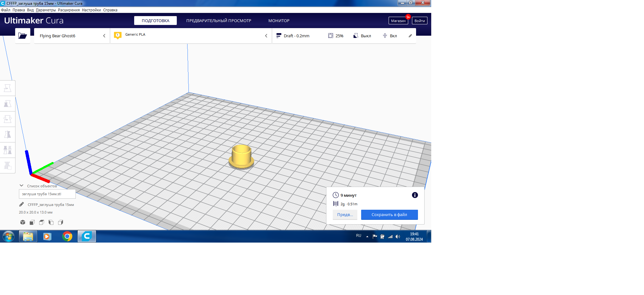Open Action Center flag icon
Viewport: 644px width, 295px height.
[x=375, y=237]
